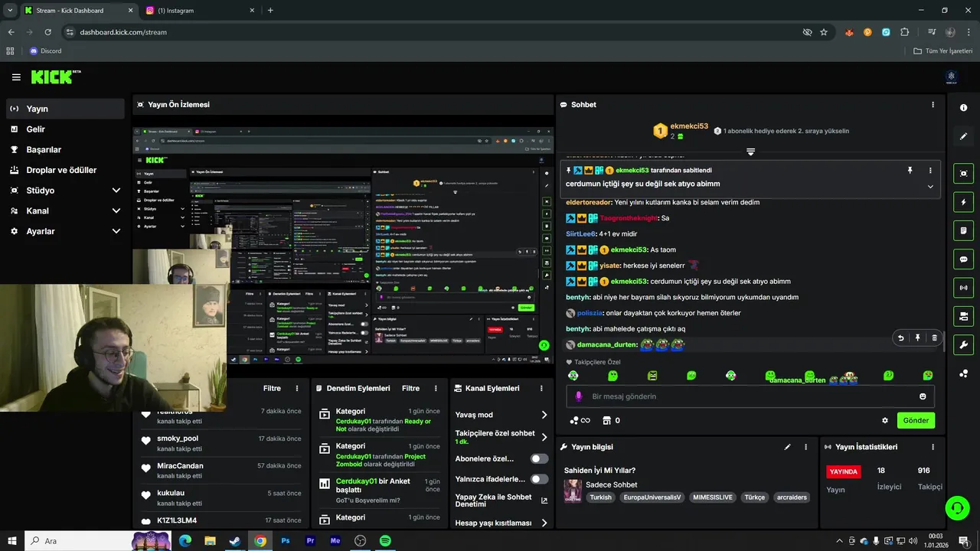
Task: Select Gelir in left sidebar
Action: click(65, 129)
